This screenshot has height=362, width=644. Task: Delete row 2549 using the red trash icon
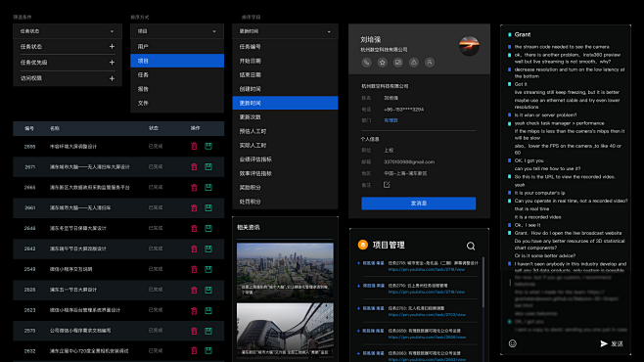point(194,269)
